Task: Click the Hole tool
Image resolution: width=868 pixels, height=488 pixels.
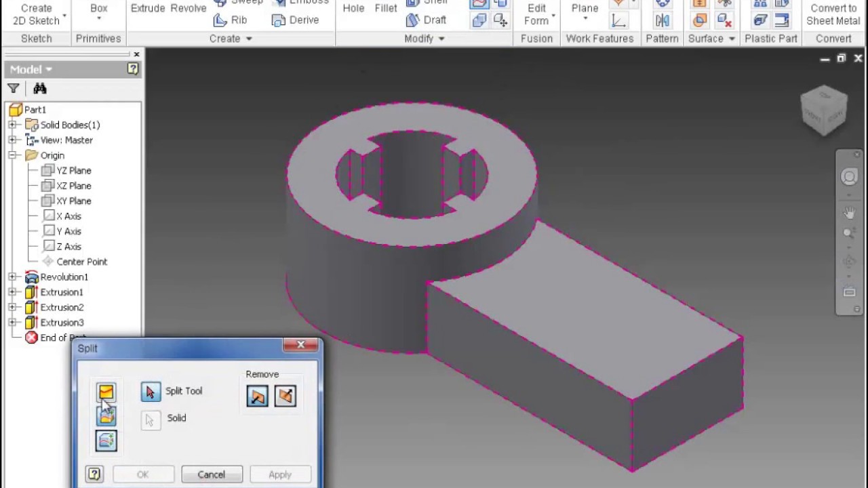Action: pos(353,8)
